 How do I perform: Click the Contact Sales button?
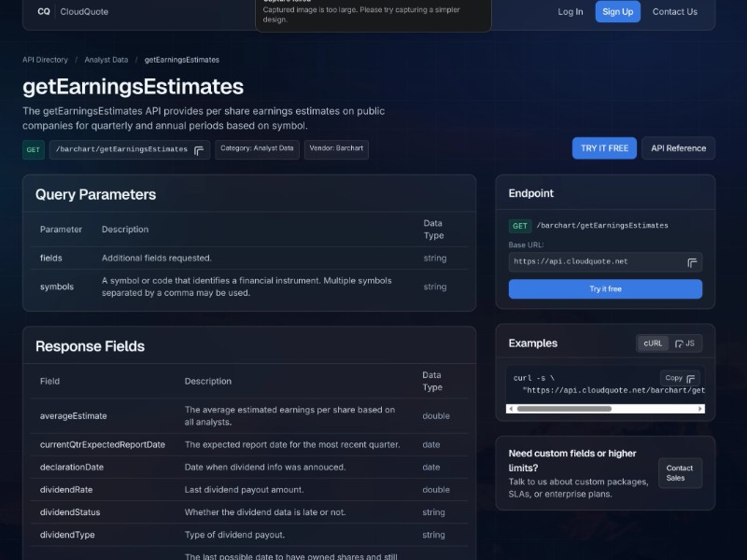pos(680,472)
